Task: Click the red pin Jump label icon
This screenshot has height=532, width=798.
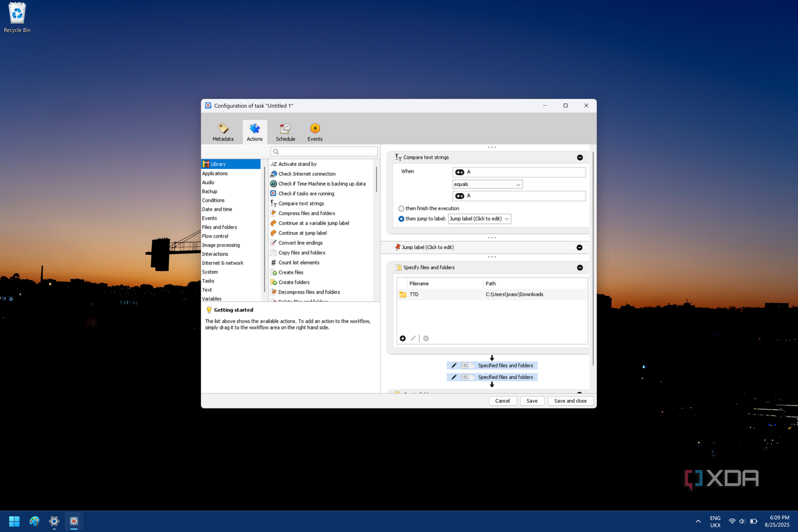Action: (x=398, y=247)
